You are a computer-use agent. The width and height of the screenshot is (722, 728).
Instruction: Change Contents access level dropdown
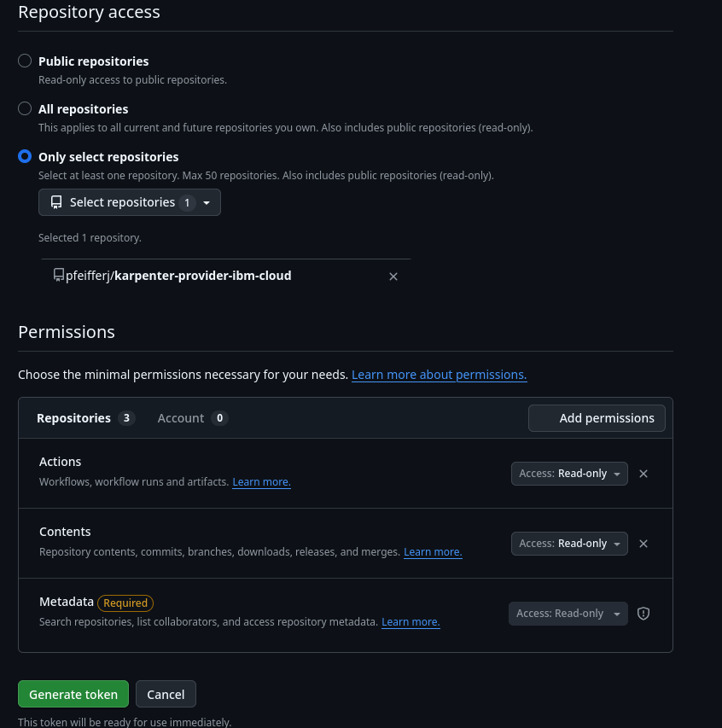(x=569, y=544)
